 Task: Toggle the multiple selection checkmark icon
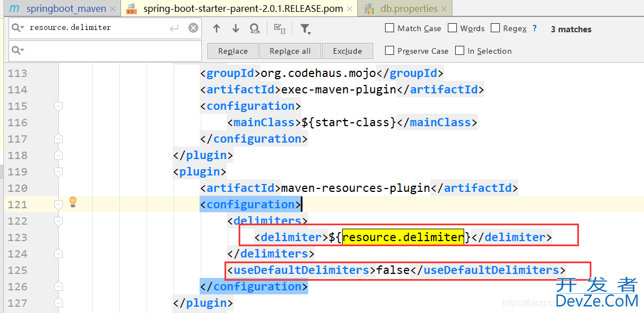pyautogui.click(x=280, y=28)
